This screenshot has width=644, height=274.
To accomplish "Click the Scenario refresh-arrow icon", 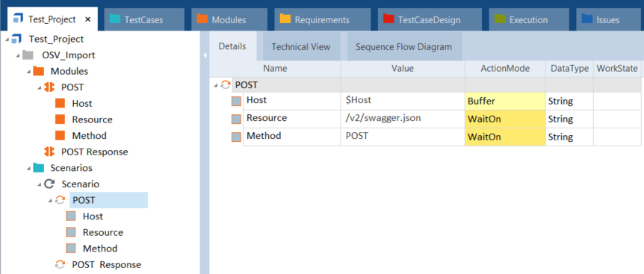I will click(49, 184).
